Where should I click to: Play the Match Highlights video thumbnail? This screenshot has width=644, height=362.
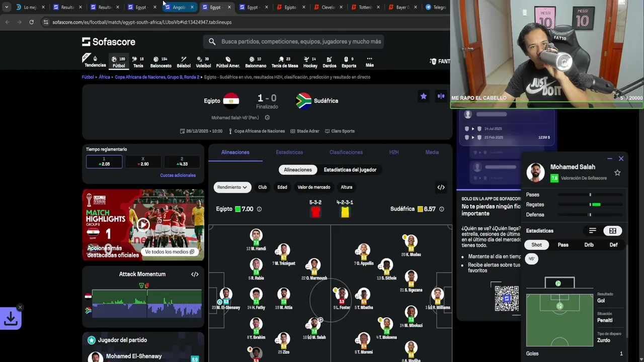point(143,225)
